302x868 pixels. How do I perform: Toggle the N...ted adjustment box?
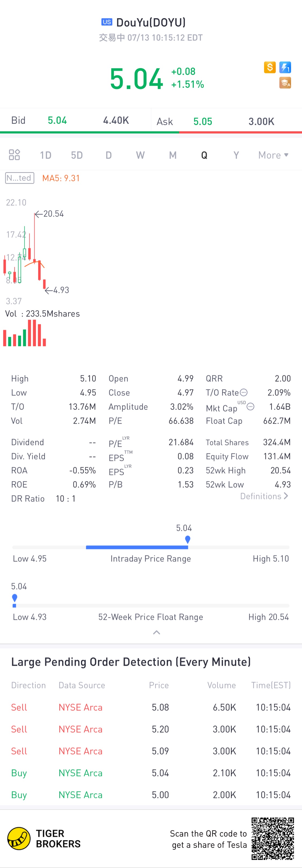pos(20,178)
